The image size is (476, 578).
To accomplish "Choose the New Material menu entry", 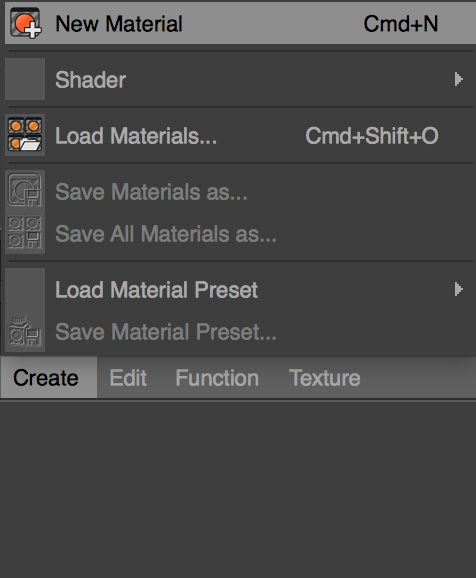I will tap(240, 24).
